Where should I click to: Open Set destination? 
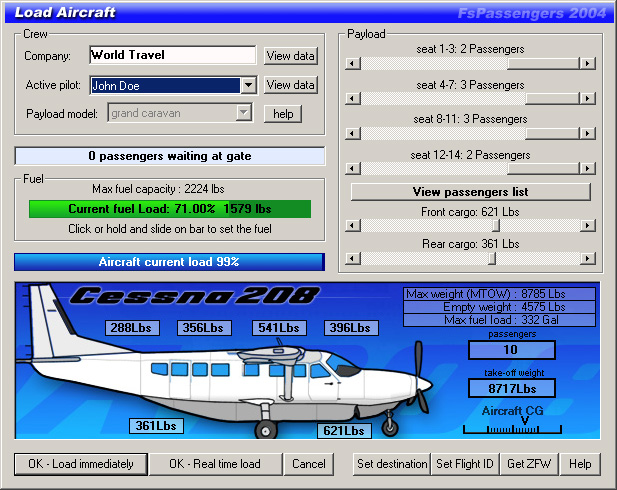392,464
